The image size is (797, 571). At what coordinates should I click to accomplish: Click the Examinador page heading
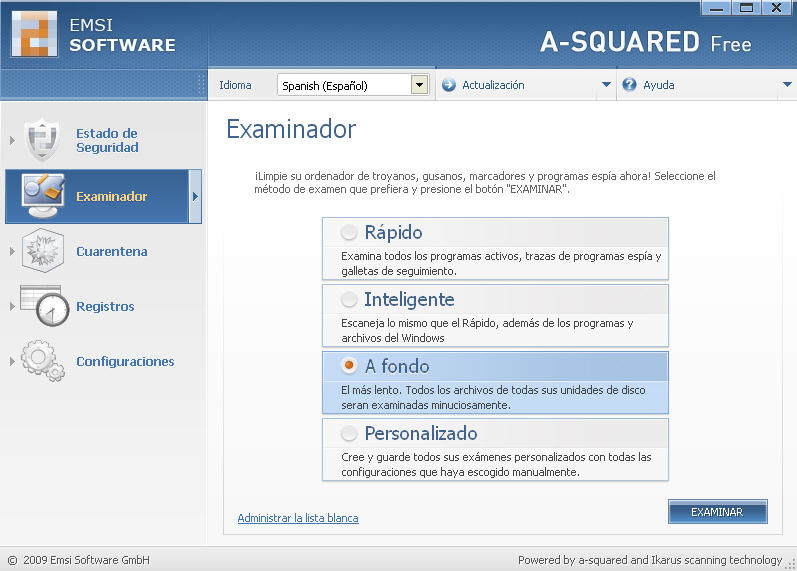pos(291,129)
